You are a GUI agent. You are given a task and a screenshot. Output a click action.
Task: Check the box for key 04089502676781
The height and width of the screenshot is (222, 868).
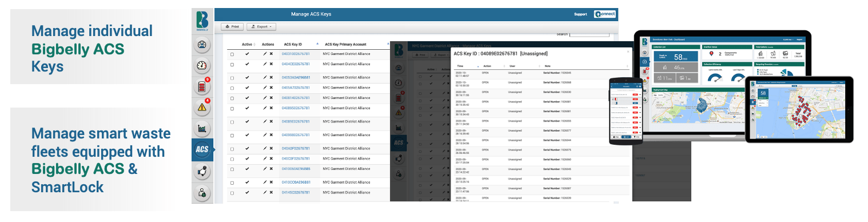coord(232,108)
